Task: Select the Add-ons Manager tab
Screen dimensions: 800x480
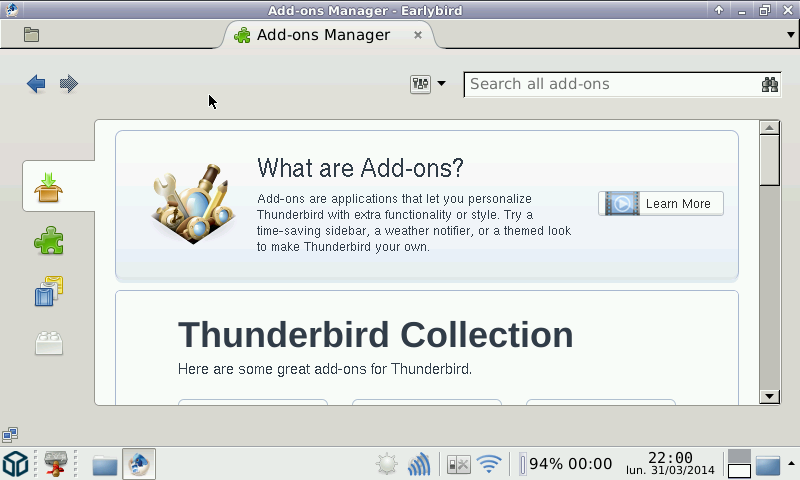Action: [x=322, y=35]
